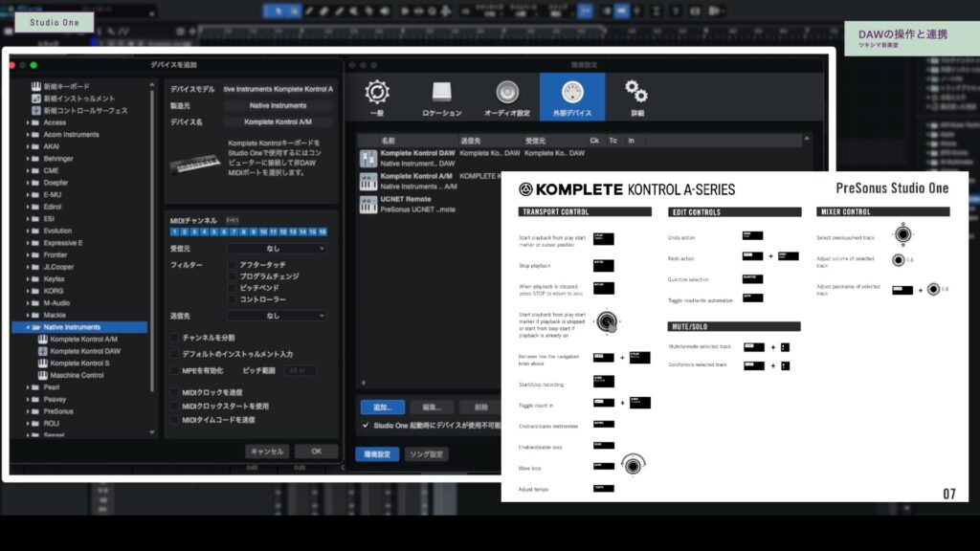Check the チャンネルを分割 option
The height and width of the screenshot is (551, 980).
pyautogui.click(x=174, y=338)
